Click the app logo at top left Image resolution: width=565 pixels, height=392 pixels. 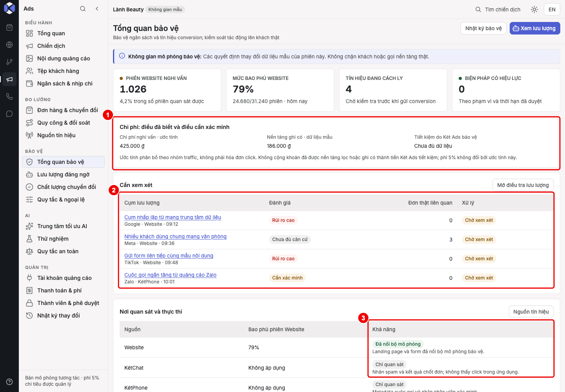pyautogui.click(x=9, y=8)
